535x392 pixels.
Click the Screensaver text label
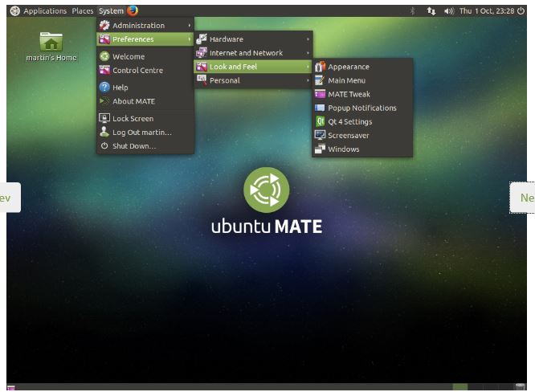click(x=348, y=136)
